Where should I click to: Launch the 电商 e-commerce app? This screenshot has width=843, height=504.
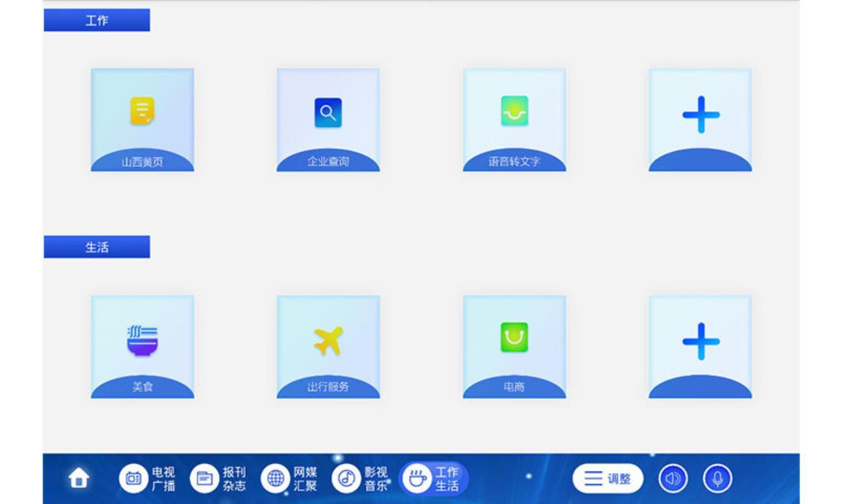click(x=513, y=345)
